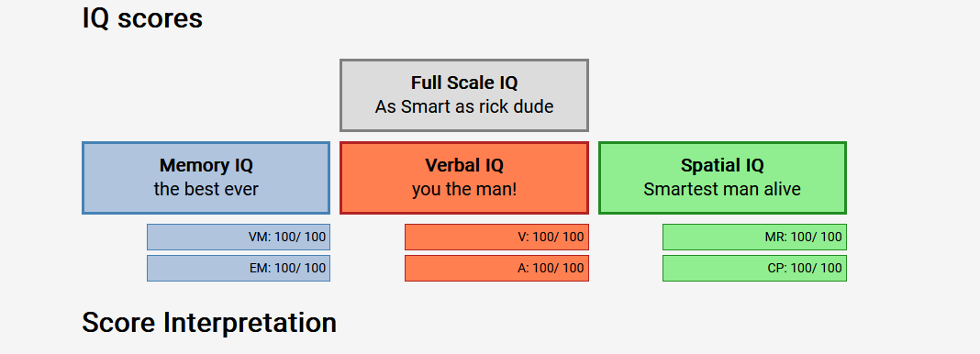Click the bold 'Memory IQ' title

206,165
